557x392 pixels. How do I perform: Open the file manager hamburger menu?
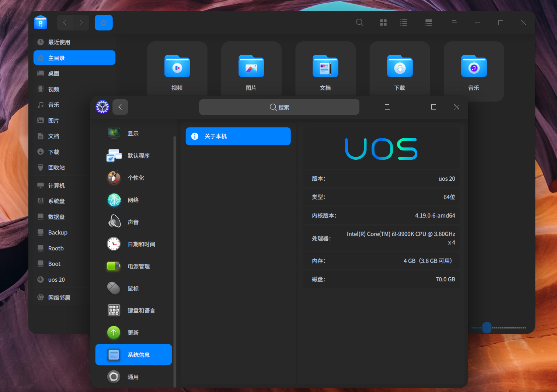click(455, 23)
